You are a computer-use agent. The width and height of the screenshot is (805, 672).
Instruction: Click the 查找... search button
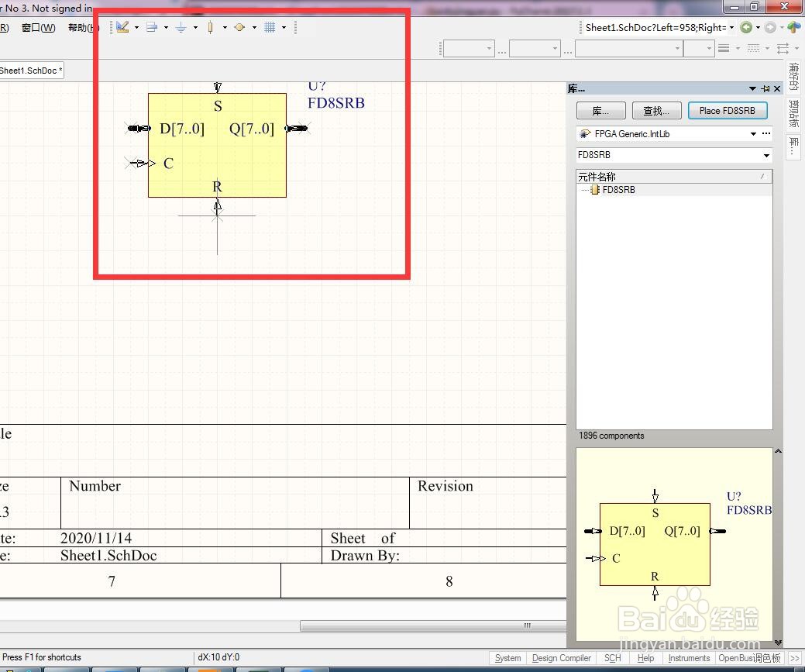[x=656, y=111]
